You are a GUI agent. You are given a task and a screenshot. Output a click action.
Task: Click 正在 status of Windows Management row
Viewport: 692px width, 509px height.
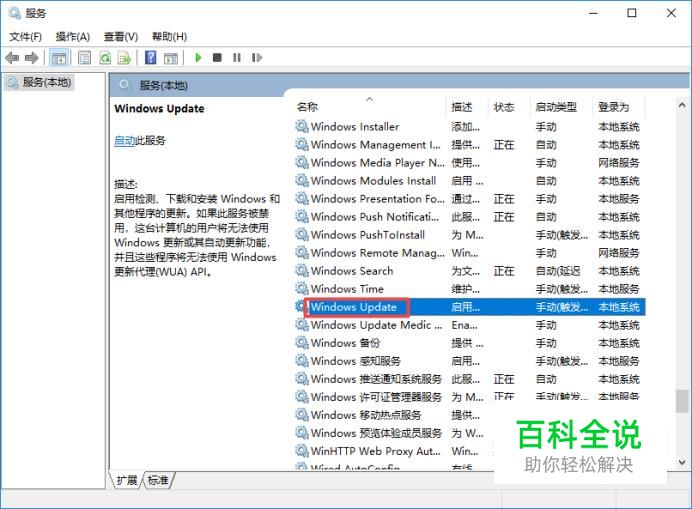click(504, 145)
